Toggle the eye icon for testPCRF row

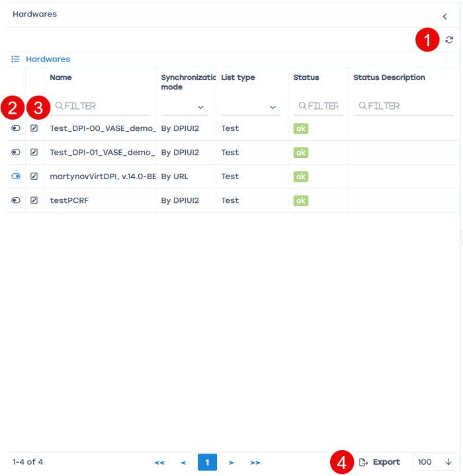click(16, 200)
